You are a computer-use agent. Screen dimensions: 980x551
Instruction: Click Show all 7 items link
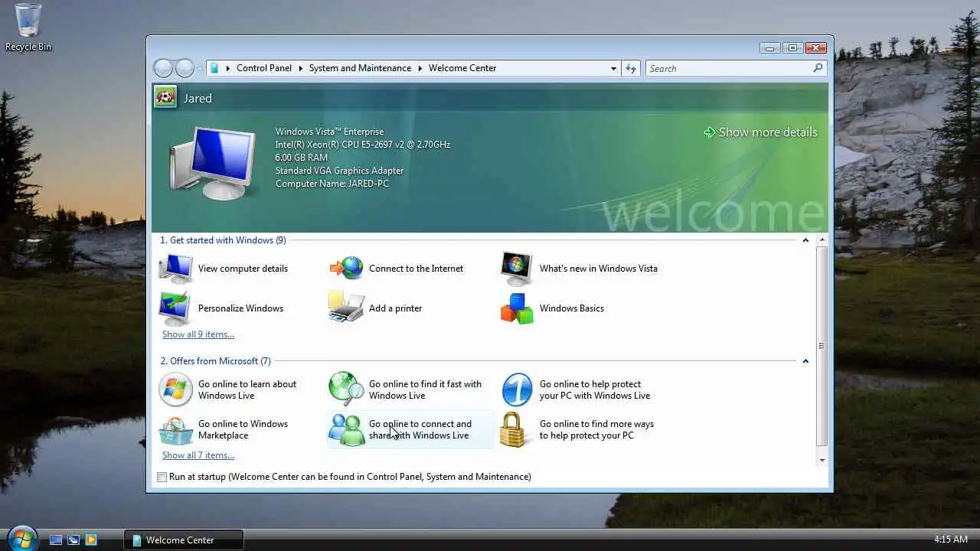click(198, 455)
